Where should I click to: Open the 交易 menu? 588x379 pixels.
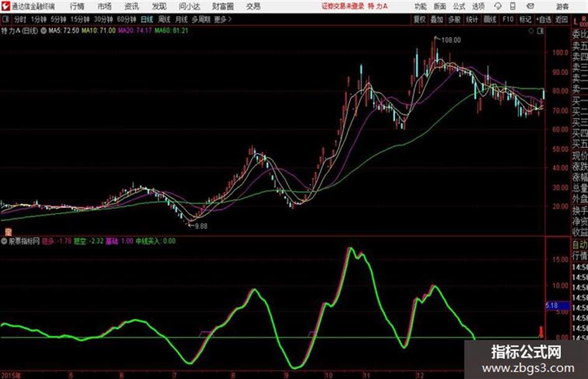(x=253, y=6)
